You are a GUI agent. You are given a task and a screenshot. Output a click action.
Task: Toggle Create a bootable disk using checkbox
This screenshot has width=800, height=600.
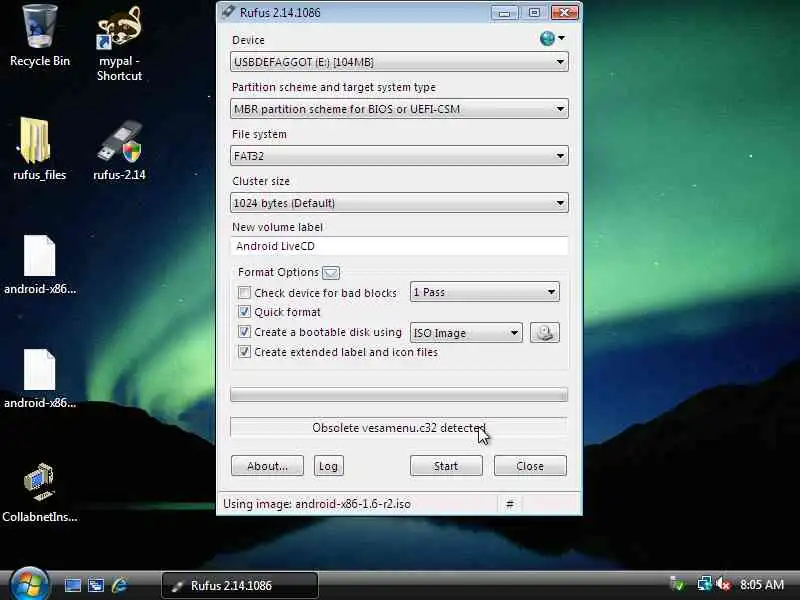click(244, 332)
